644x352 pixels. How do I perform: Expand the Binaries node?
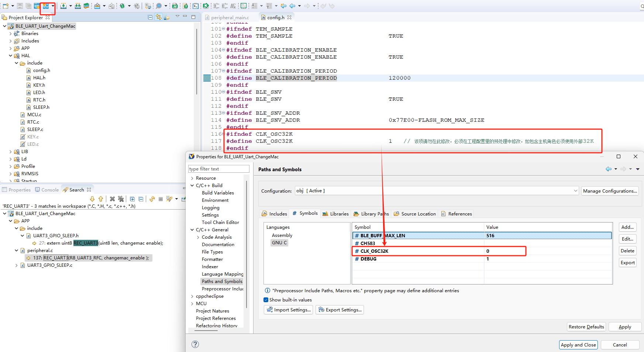click(x=10, y=34)
